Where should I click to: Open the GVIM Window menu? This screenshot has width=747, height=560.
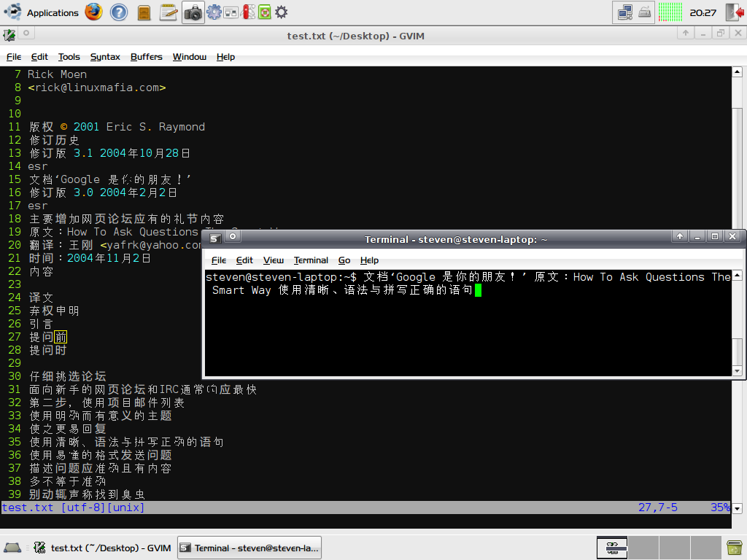[x=190, y=57]
